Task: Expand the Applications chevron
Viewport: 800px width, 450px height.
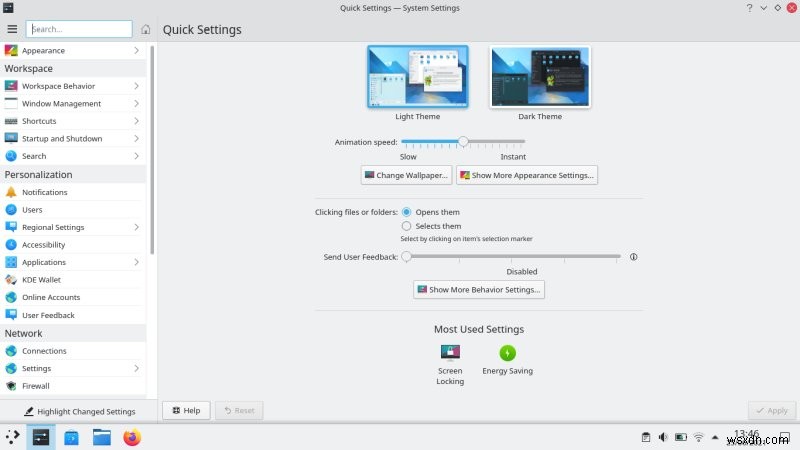Action: click(136, 262)
